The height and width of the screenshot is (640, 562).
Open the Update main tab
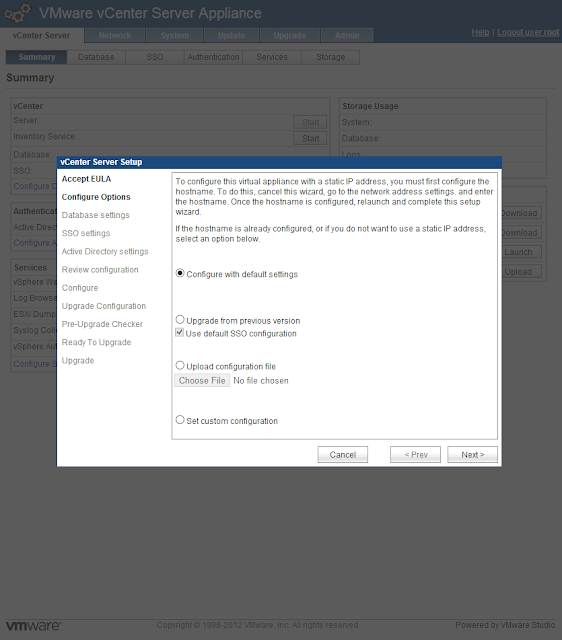pyautogui.click(x=231, y=36)
